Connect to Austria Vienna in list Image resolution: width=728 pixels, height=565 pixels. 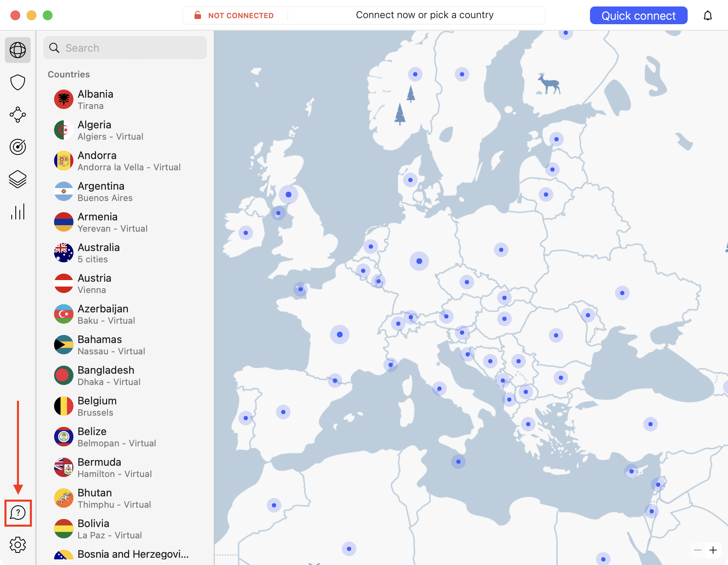click(x=94, y=284)
